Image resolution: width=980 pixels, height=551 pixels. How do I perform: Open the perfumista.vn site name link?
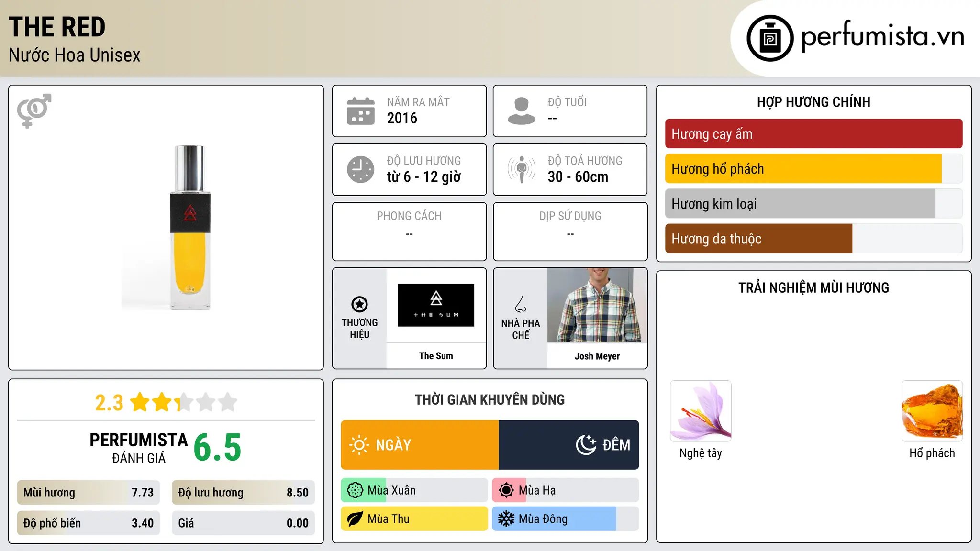882,36
